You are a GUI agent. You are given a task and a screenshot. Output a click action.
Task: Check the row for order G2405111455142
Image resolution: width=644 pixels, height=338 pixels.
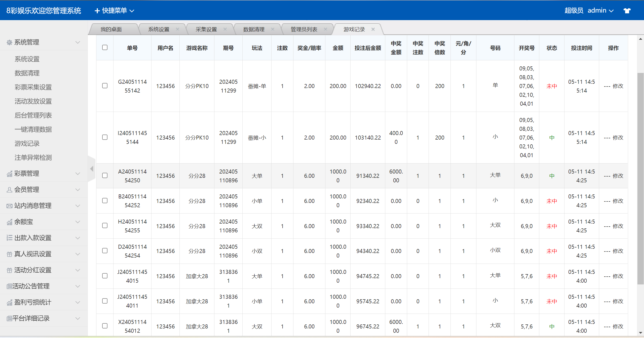[105, 86]
